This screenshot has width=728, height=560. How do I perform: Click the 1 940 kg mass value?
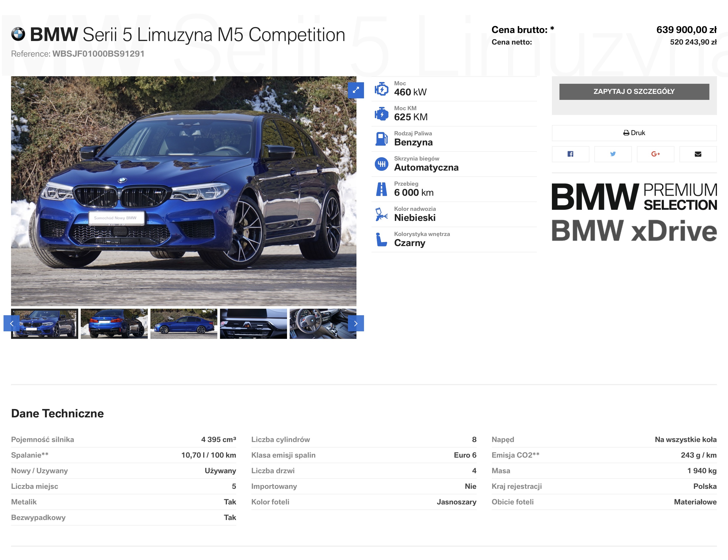tap(702, 471)
